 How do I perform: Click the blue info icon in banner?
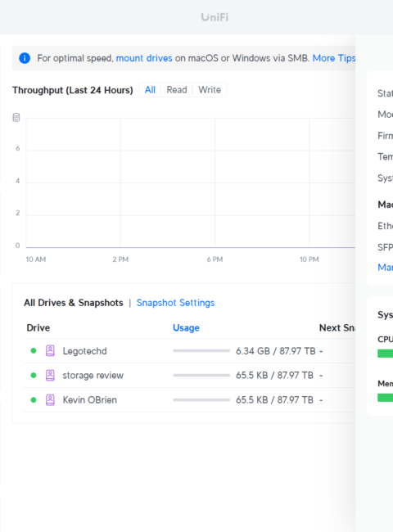pos(25,58)
